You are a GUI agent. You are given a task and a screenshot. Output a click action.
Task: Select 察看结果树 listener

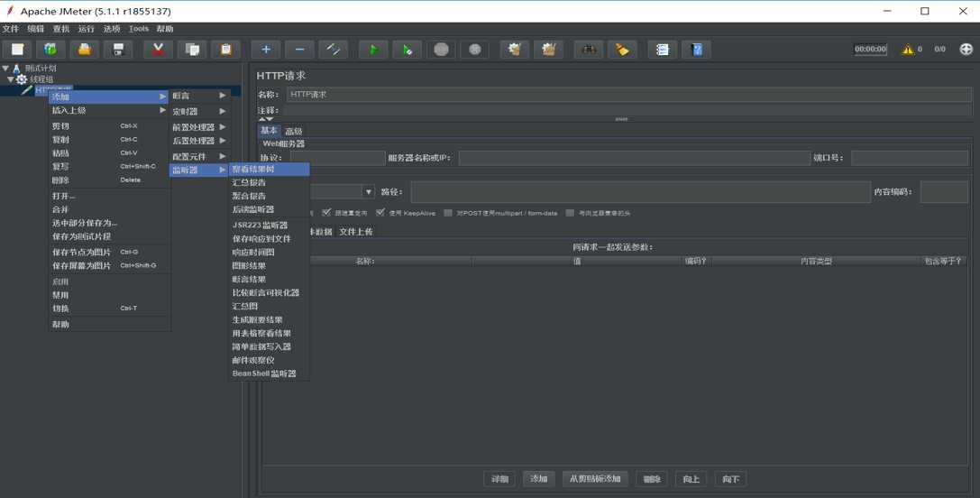pos(270,169)
